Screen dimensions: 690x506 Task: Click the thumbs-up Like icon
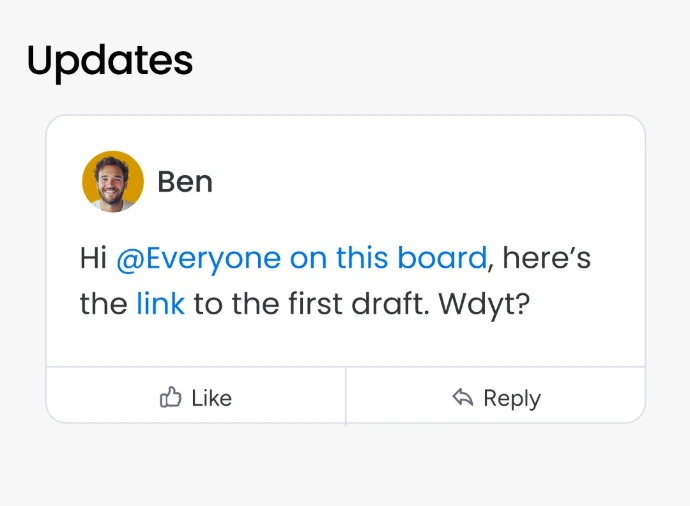[x=170, y=397]
